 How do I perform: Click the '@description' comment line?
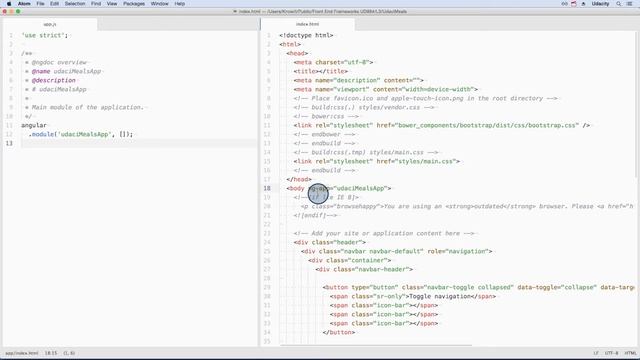[50, 80]
